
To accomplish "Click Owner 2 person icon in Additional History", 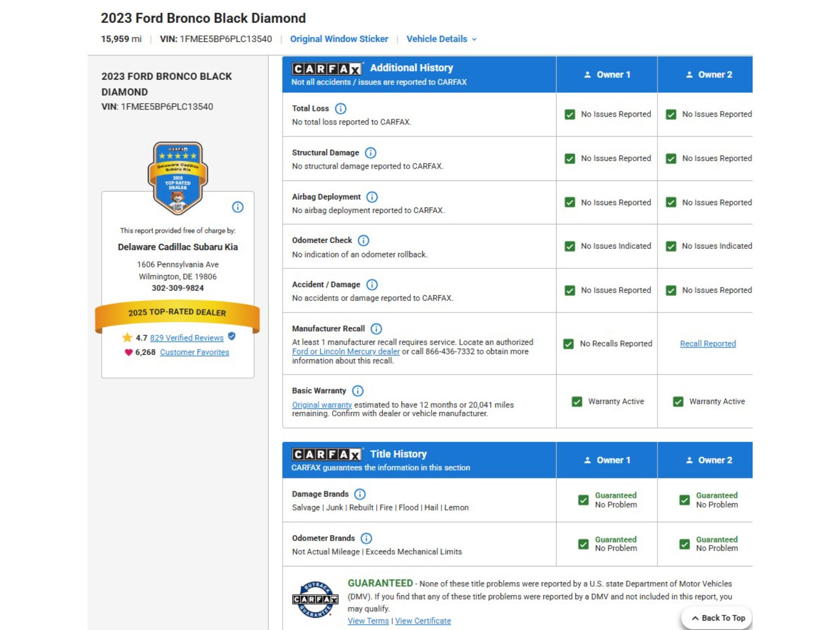I will click(x=689, y=75).
